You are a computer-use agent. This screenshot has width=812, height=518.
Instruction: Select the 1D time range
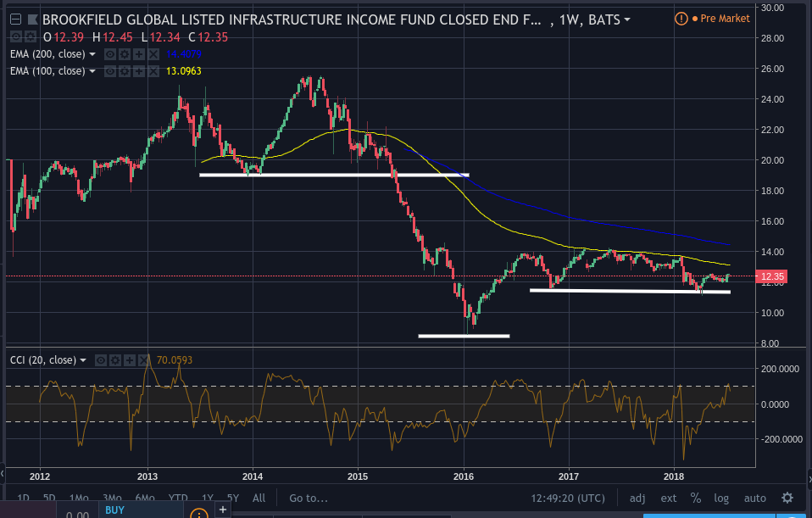pyautogui.click(x=23, y=498)
